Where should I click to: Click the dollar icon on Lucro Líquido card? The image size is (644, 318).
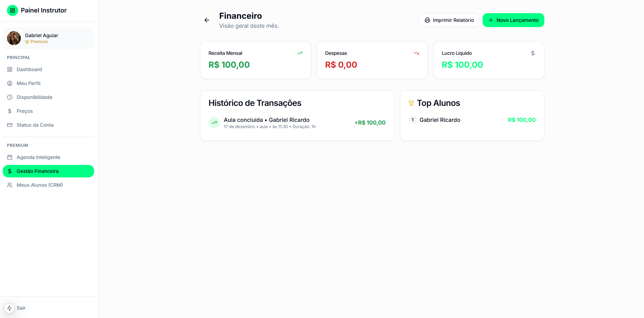coord(533,53)
